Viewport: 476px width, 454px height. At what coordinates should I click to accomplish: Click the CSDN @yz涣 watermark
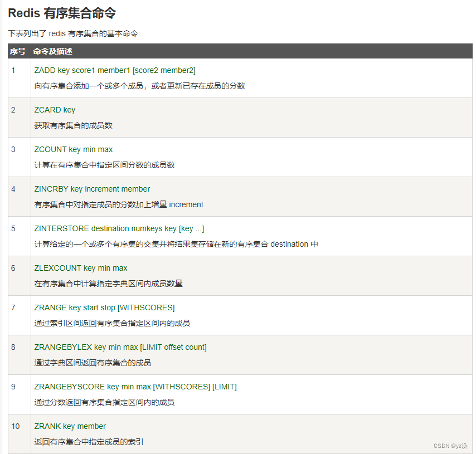coord(452,446)
